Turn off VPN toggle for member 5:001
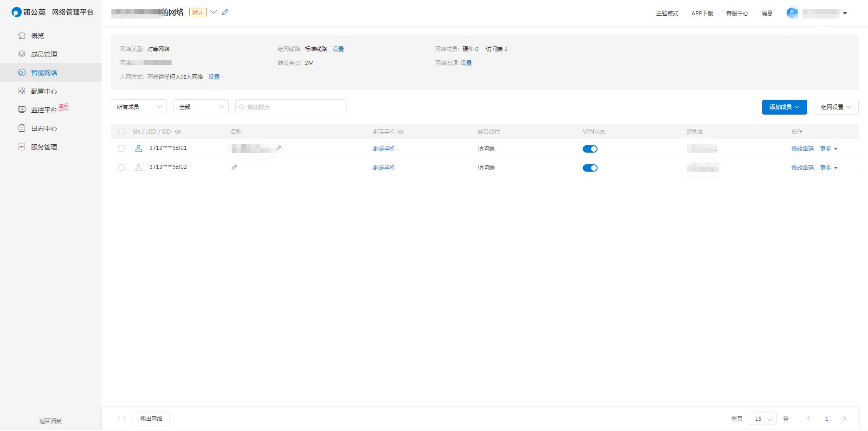Image resolution: width=868 pixels, height=431 pixels. coord(590,149)
